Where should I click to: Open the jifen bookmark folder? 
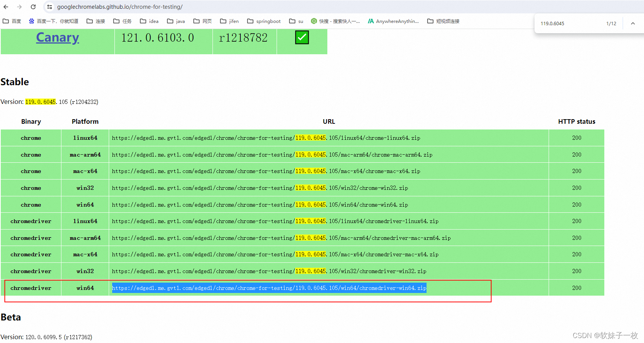click(x=229, y=21)
